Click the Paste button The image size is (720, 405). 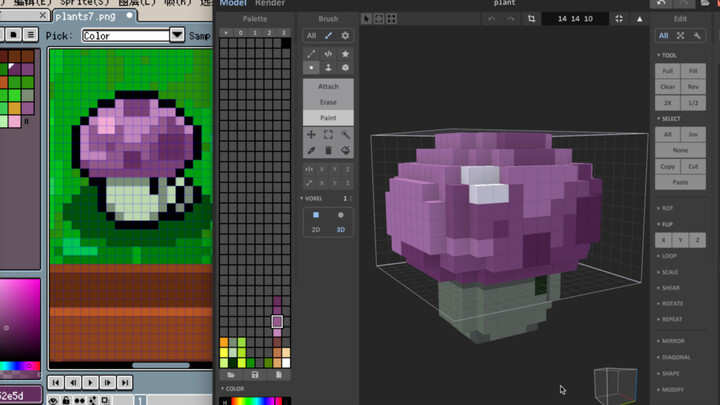(681, 182)
